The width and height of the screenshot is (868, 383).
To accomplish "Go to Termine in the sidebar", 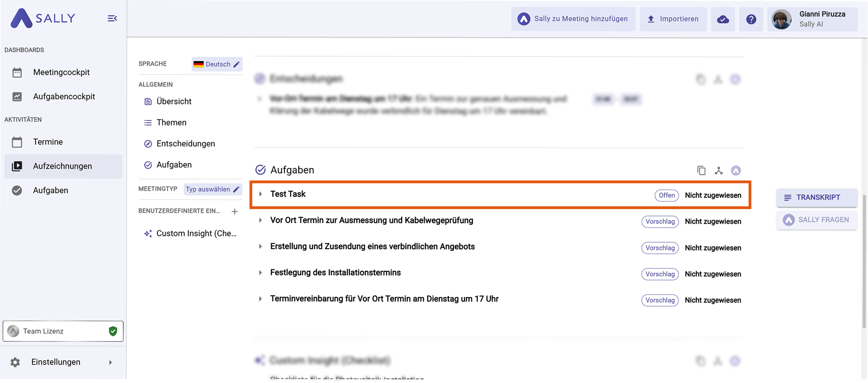I will click(48, 142).
